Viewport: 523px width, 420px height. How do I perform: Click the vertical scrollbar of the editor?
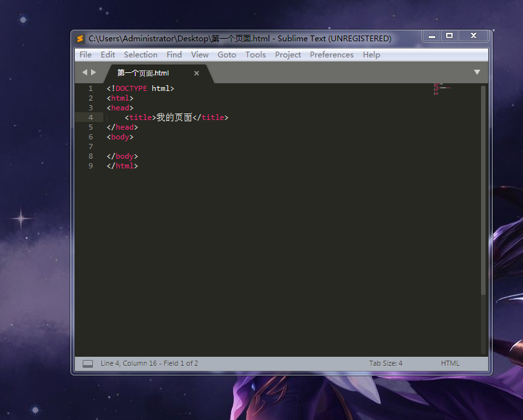click(x=483, y=190)
